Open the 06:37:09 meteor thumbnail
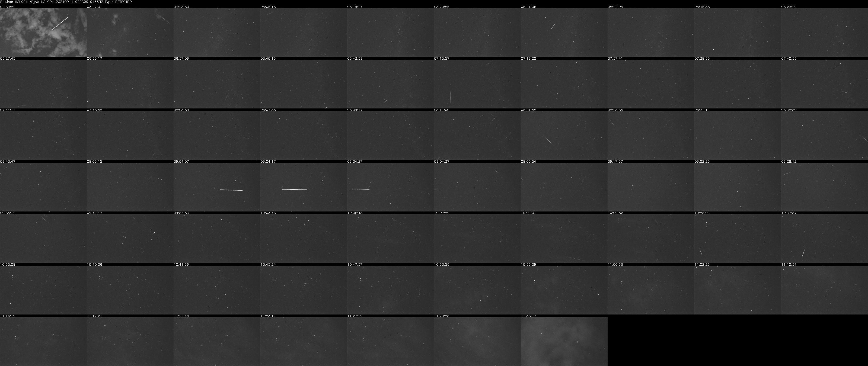 tap(217, 84)
